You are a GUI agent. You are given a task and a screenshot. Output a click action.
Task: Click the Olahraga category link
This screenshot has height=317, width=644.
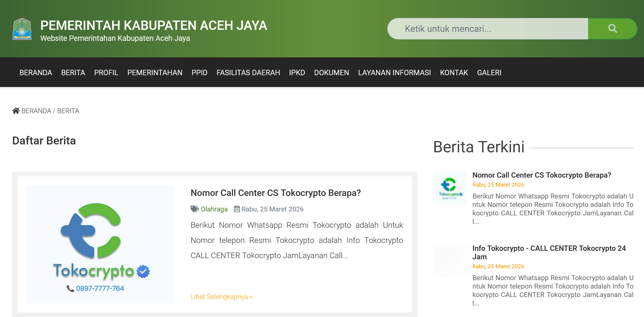214,209
